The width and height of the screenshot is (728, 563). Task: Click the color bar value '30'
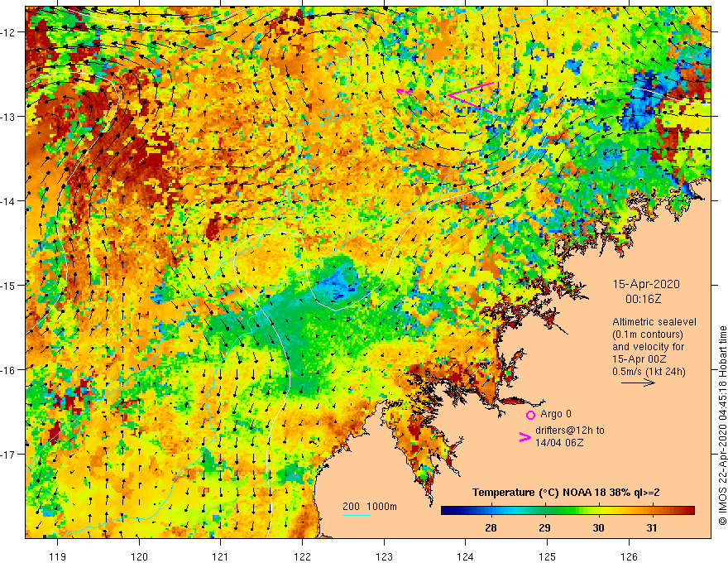[598, 527]
